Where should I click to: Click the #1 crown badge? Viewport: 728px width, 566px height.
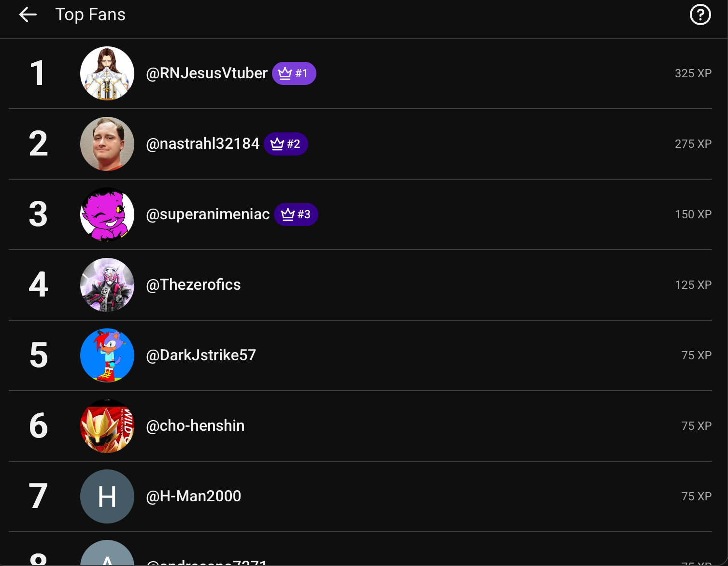(294, 73)
